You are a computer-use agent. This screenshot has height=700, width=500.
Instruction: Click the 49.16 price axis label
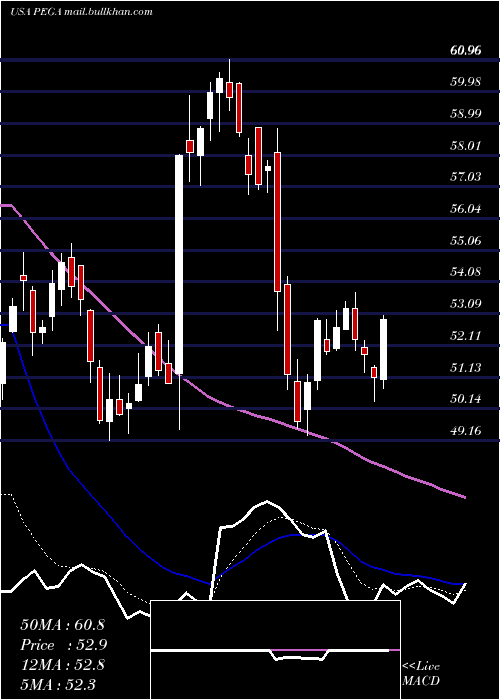click(466, 431)
